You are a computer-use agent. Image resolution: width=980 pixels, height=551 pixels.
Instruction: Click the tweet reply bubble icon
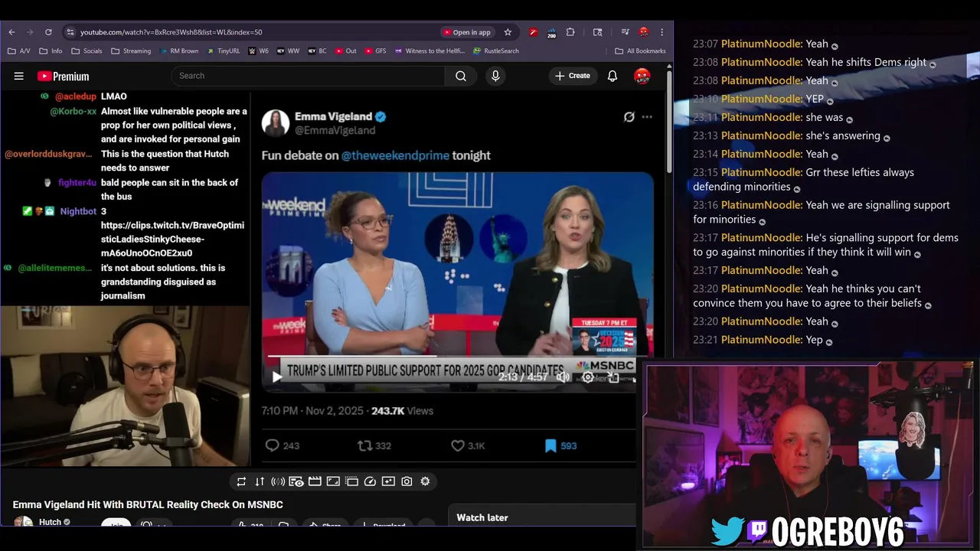[x=272, y=445]
